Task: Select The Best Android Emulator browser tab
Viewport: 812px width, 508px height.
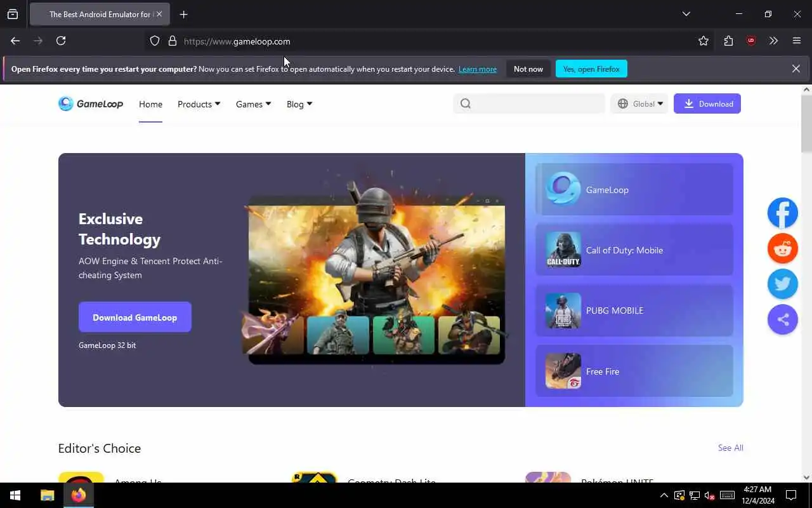Action: click(x=100, y=14)
